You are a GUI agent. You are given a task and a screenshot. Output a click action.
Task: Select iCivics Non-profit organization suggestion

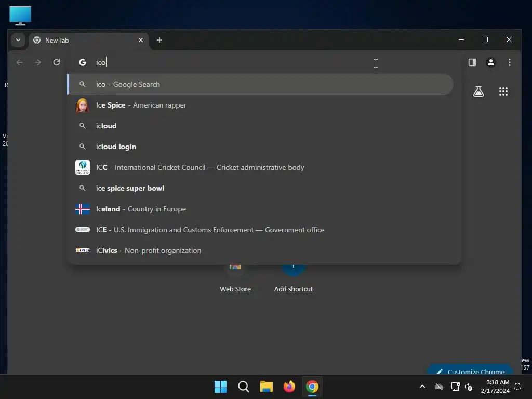[x=260, y=250]
